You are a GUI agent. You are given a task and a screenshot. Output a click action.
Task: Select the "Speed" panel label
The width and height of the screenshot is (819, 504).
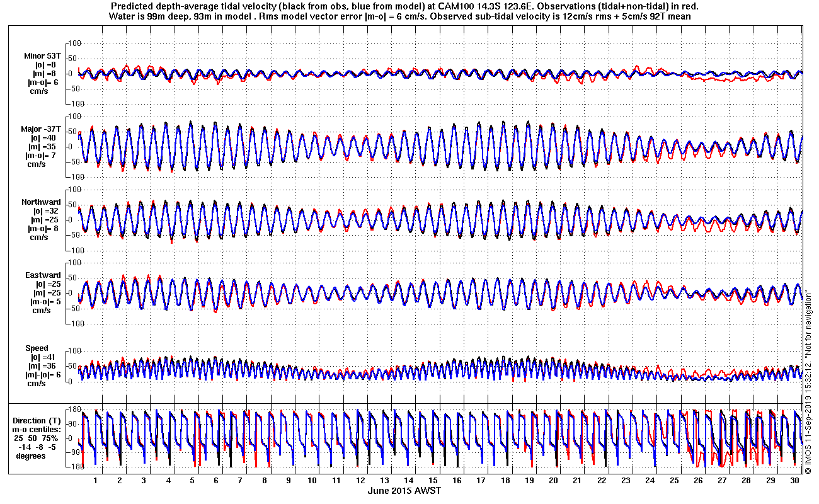click(36, 348)
